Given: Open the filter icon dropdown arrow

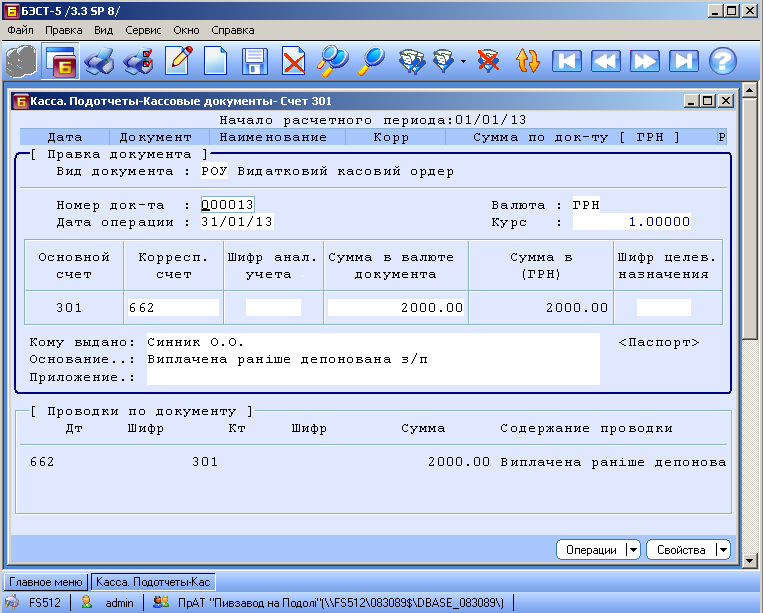Looking at the screenshot, I should [x=463, y=61].
